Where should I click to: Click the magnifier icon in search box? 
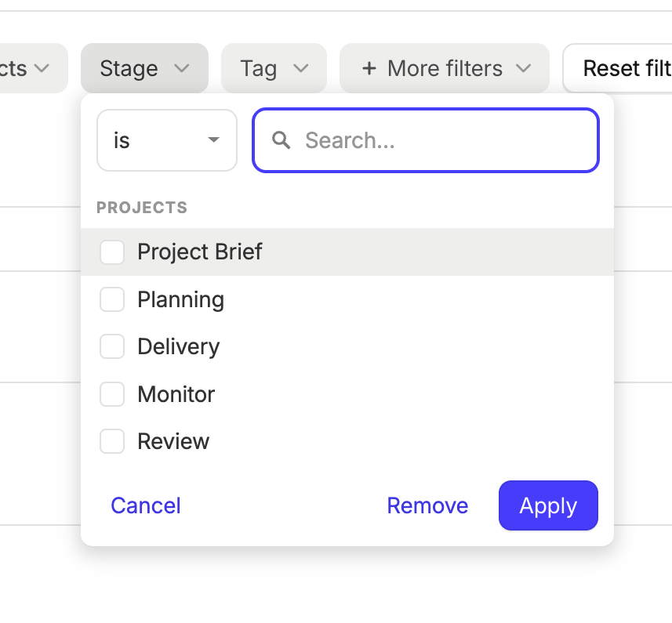pyautogui.click(x=282, y=140)
